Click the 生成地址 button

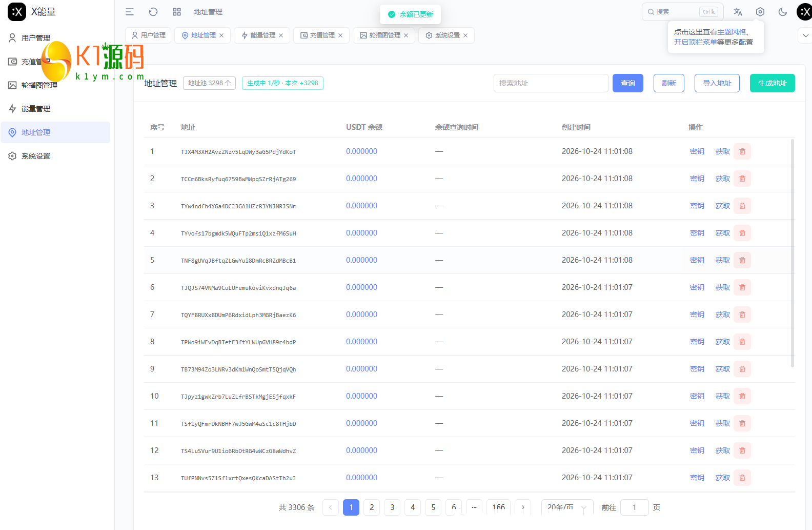click(773, 83)
